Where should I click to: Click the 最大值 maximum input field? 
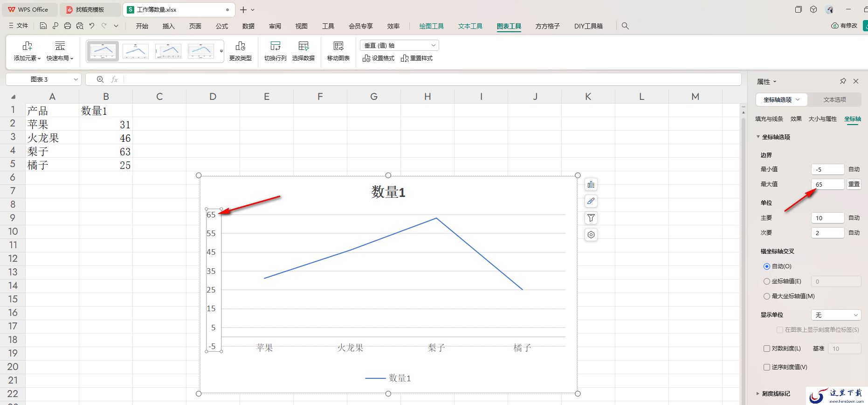[x=827, y=184]
